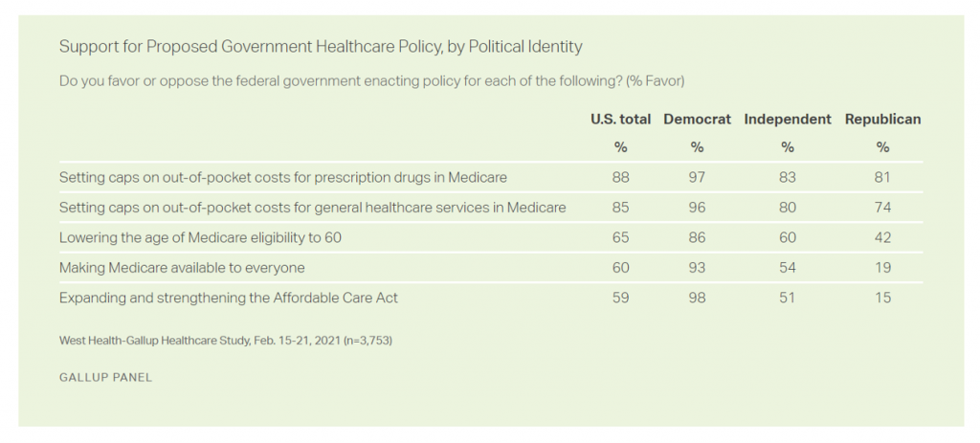Click the Independent value 60 for eligibility age

pyautogui.click(x=788, y=237)
